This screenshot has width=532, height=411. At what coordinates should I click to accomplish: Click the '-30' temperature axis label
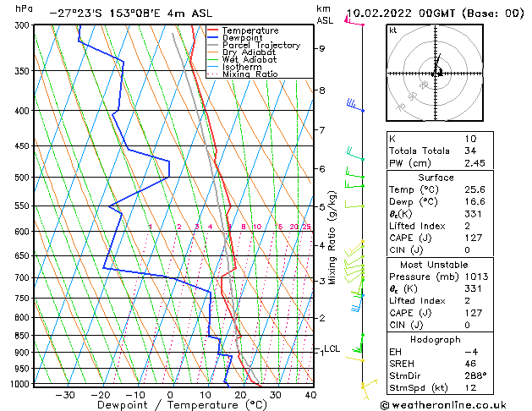pyautogui.click(x=65, y=395)
